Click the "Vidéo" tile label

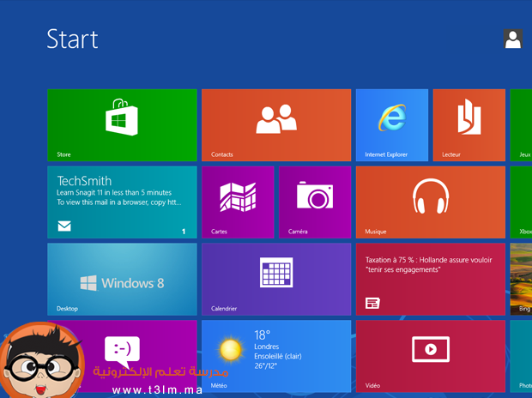372,385
